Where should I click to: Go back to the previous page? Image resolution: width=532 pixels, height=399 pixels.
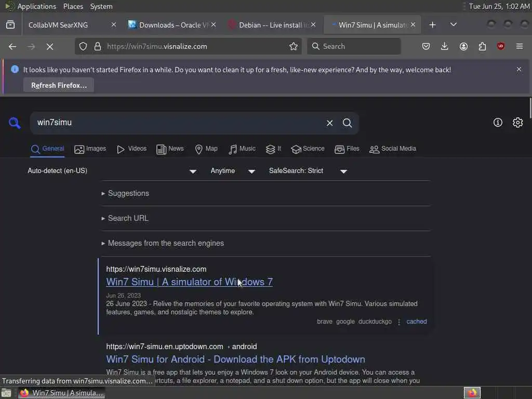click(x=12, y=46)
